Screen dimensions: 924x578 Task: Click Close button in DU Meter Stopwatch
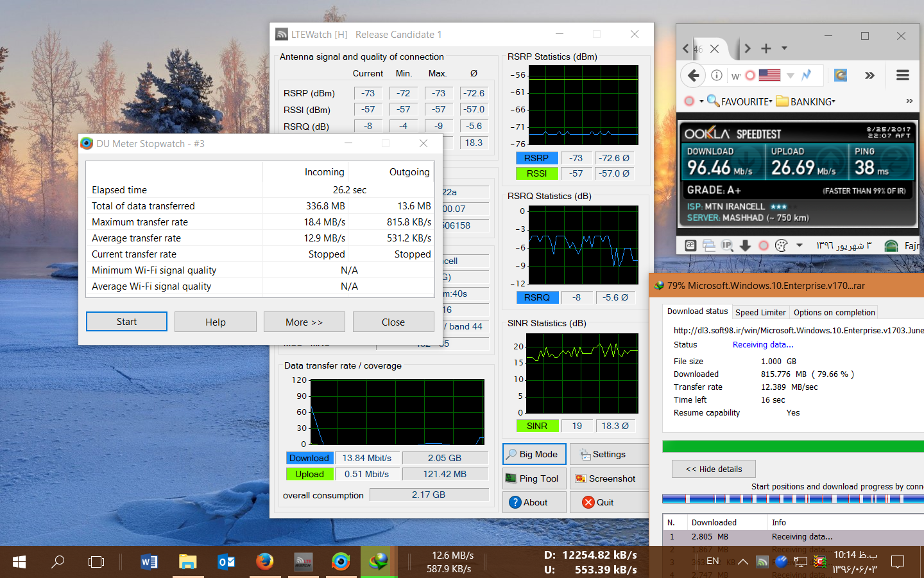(393, 322)
